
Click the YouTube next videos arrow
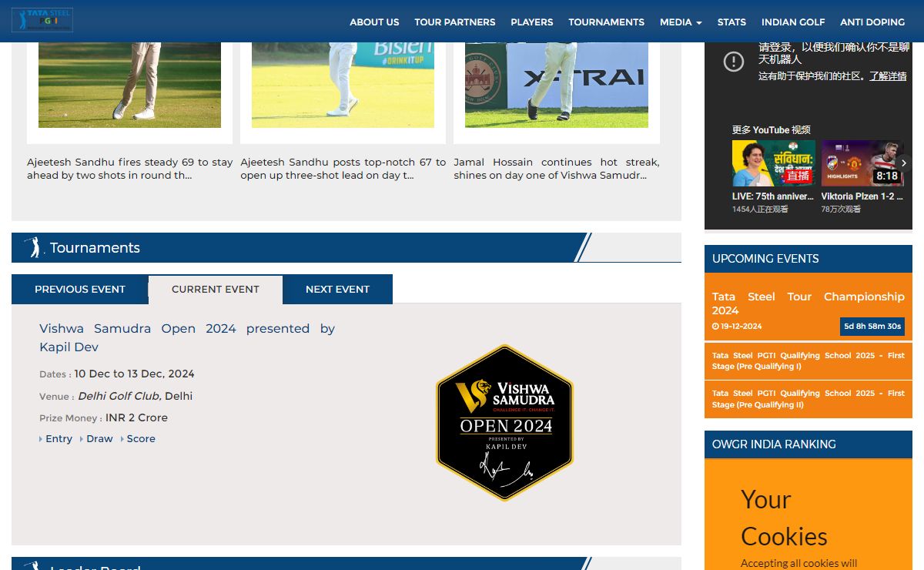click(x=904, y=163)
